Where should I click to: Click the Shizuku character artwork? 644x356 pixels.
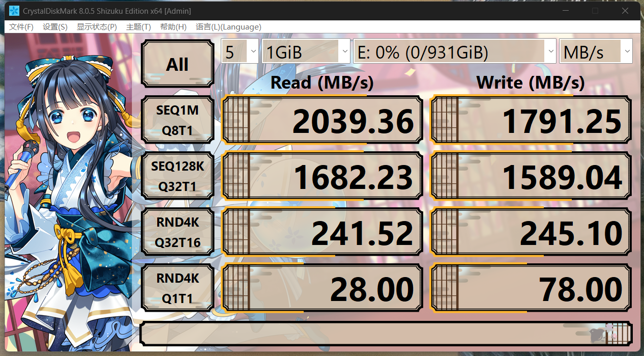pyautogui.click(x=69, y=194)
